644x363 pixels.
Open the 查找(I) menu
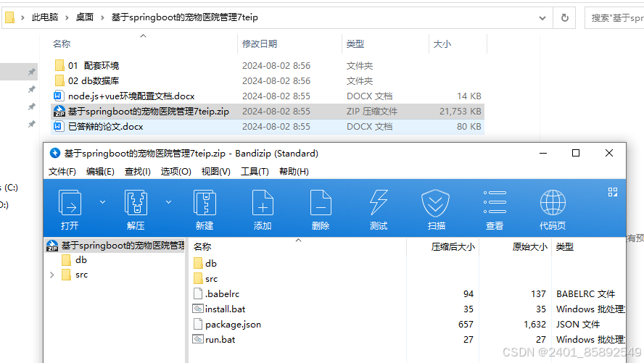(138, 172)
